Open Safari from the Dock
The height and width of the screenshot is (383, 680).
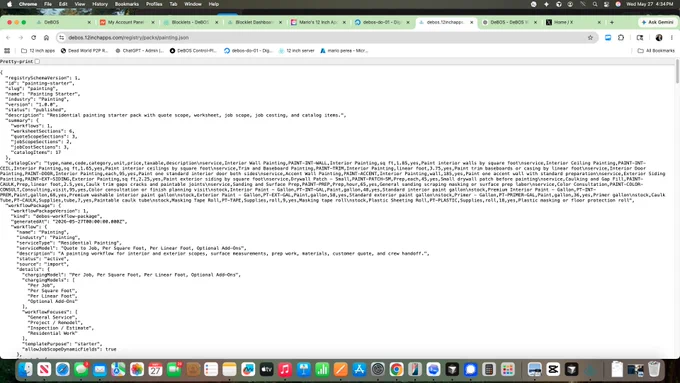point(62,369)
